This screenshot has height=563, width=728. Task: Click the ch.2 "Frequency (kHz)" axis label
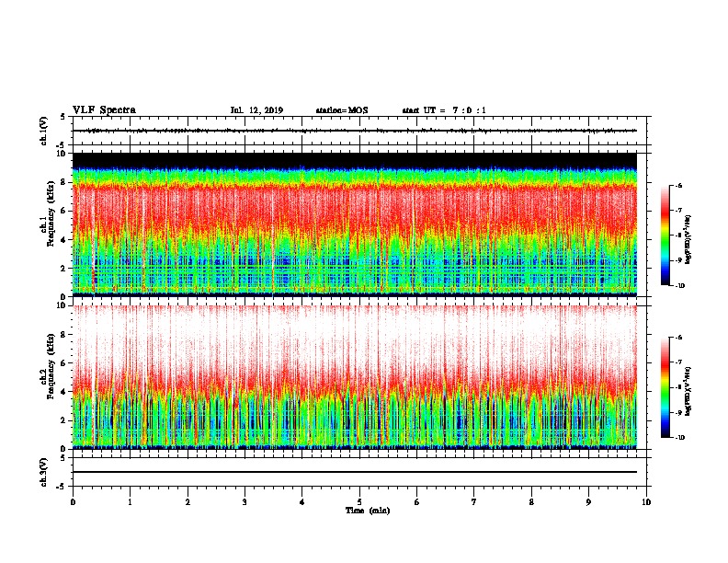click(x=51, y=366)
